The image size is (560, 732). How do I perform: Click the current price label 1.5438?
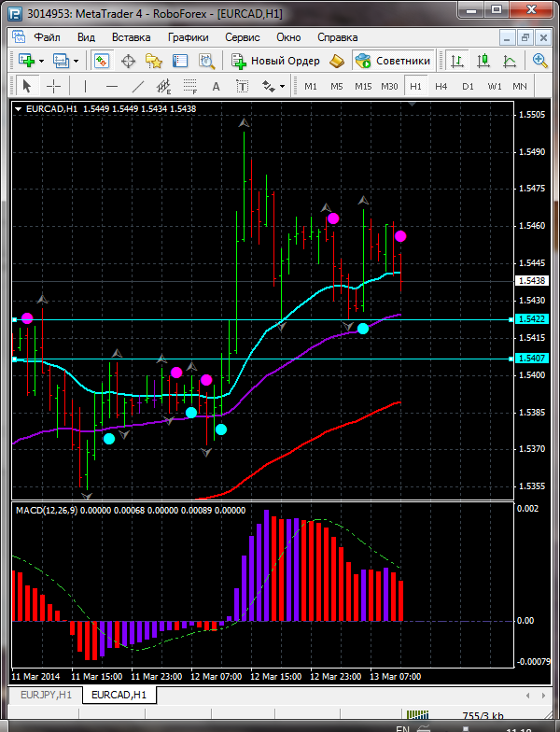pos(532,280)
